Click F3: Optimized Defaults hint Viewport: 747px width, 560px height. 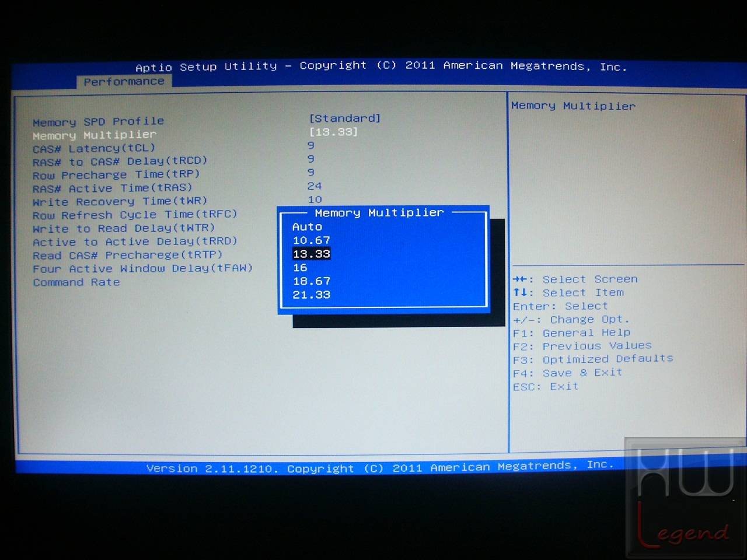click(x=593, y=359)
